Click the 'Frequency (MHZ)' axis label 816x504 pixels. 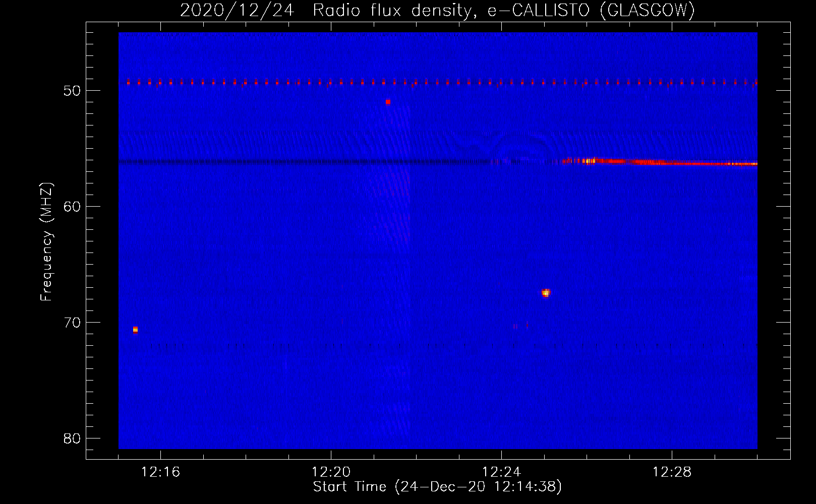[x=46, y=242]
